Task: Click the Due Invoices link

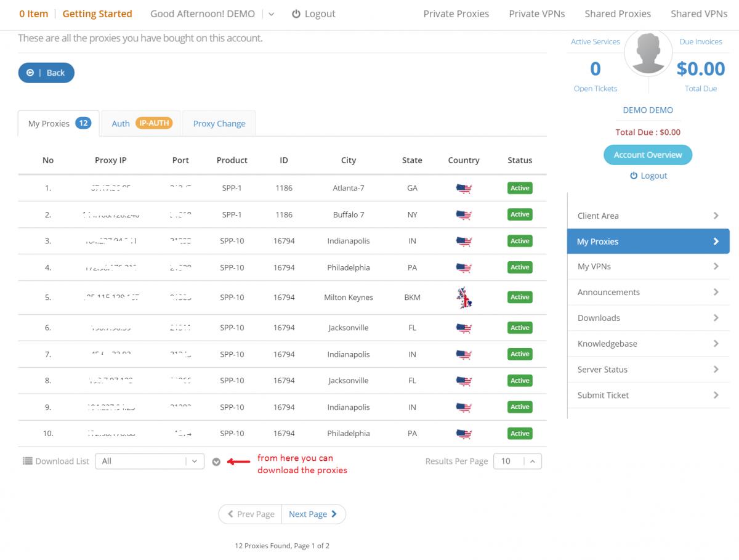Action: [701, 42]
